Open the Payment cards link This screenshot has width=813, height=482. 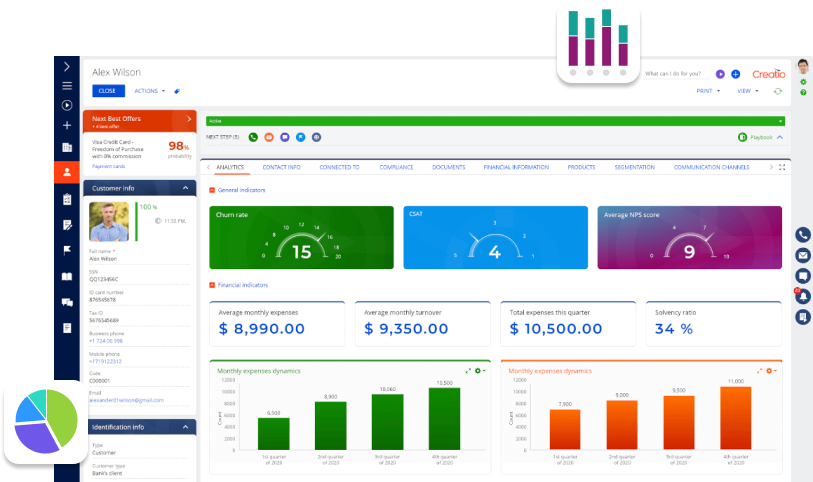pyautogui.click(x=108, y=166)
